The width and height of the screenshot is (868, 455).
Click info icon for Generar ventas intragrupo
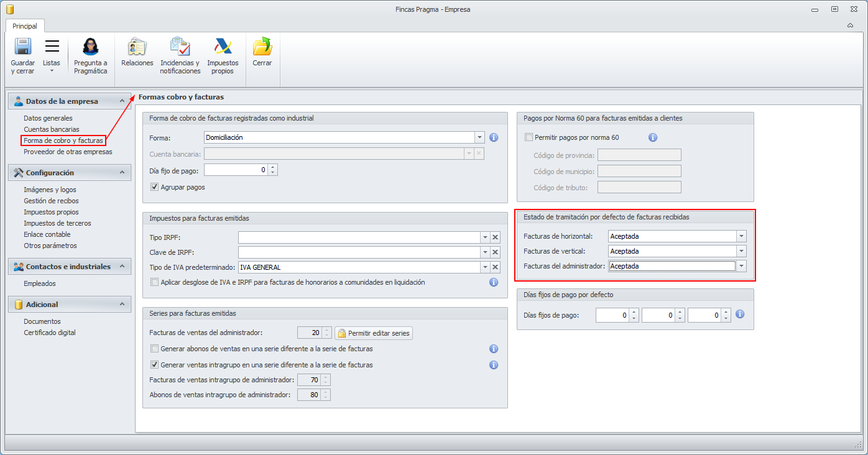tap(494, 365)
